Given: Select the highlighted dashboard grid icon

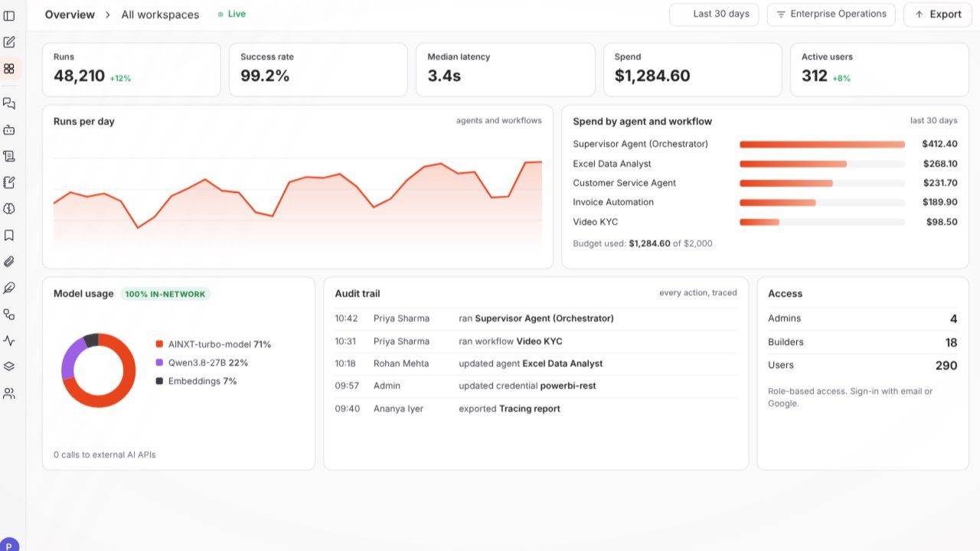Looking at the screenshot, I should (9, 69).
